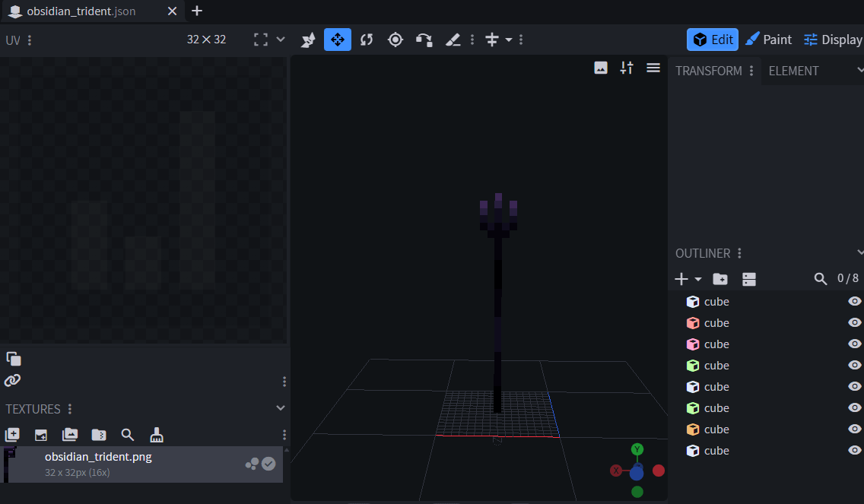The width and height of the screenshot is (864, 504).
Task: Click the Outliner search magnifier icon
Action: point(821,279)
